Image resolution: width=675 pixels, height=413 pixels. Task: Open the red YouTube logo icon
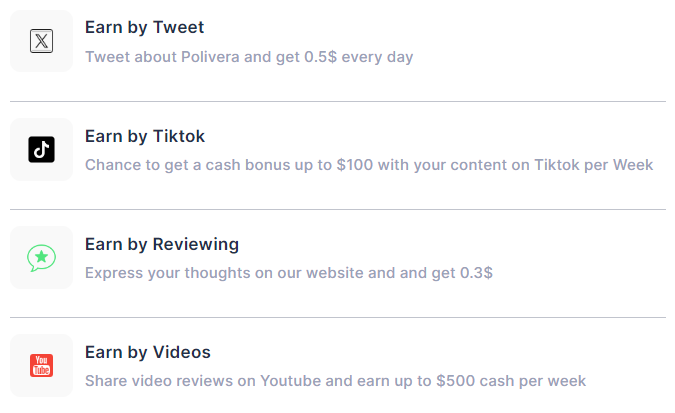41,365
